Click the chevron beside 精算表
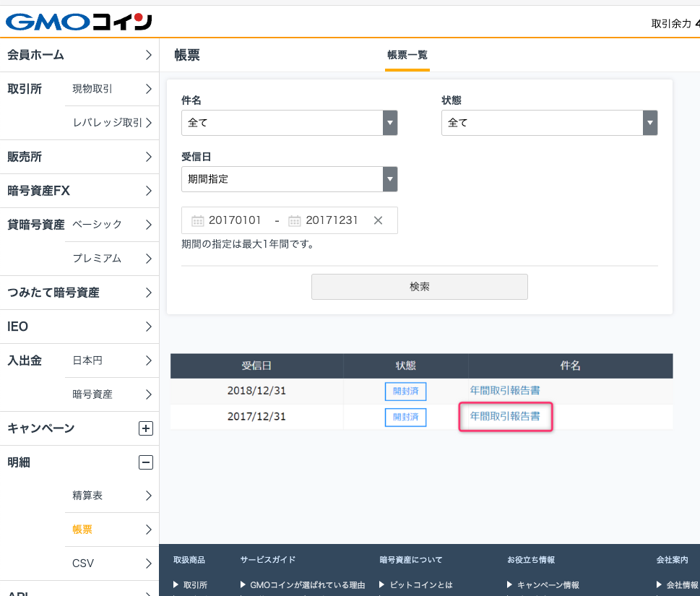Image resolution: width=700 pixels, height=596 pixels. 149,496
